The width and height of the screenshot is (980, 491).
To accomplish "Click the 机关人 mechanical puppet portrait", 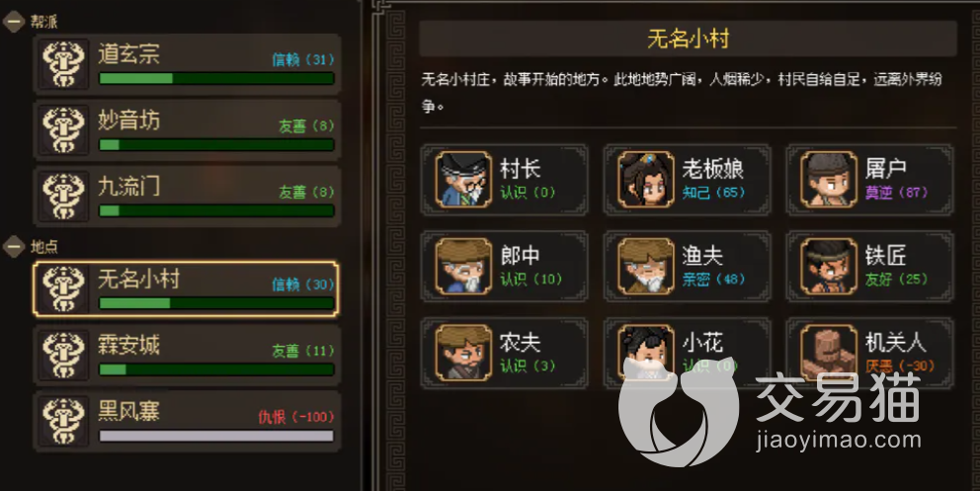I will (x=828, y=353).
